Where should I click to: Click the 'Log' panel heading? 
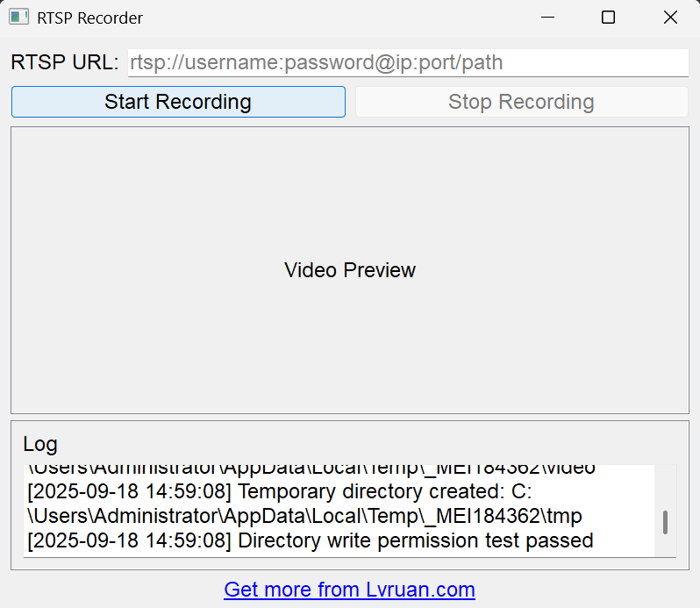(x=39, y=444)
